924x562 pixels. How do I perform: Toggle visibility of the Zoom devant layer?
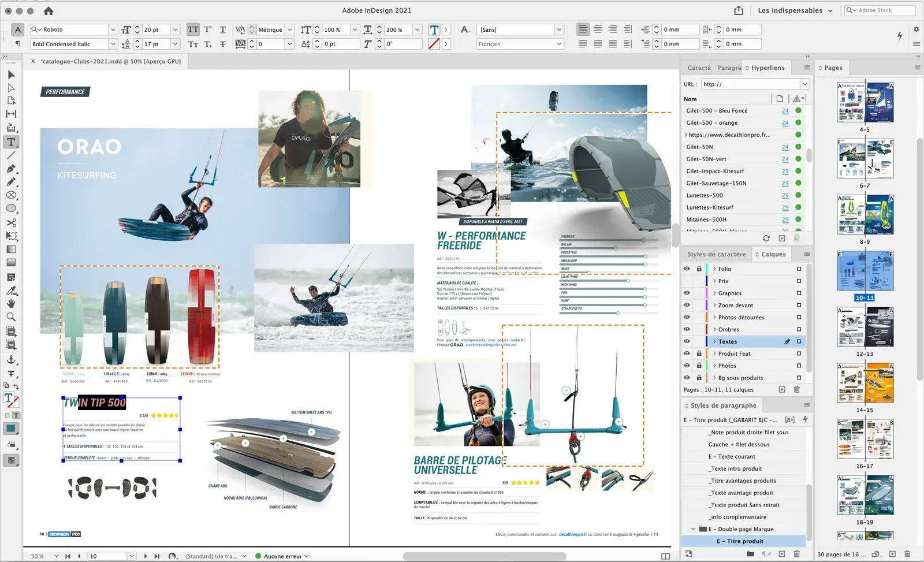pos(687,305)
